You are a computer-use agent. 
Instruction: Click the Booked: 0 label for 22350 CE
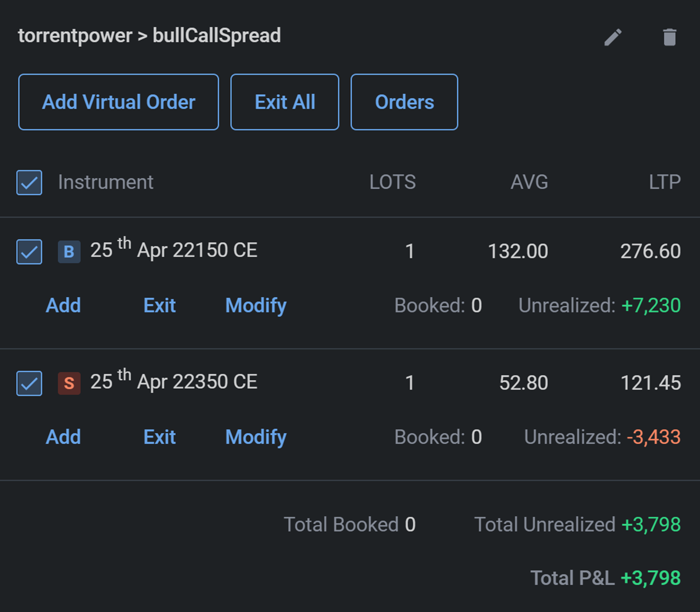coord(438,437)
